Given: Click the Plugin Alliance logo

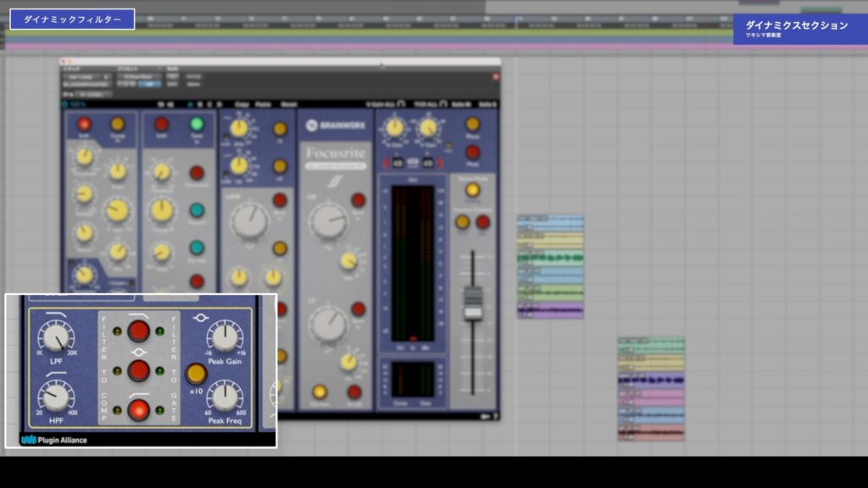Looking at the screenshot, I should pos(54,440).
